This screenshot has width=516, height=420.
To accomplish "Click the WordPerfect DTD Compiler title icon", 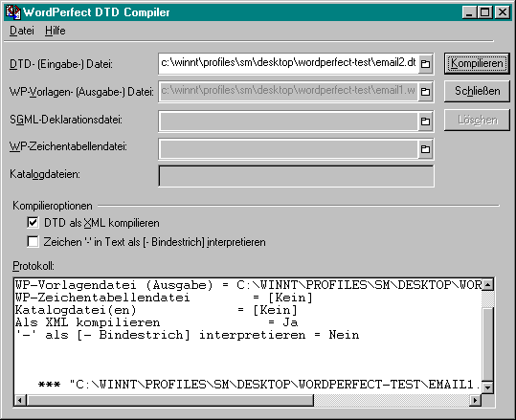I will tap(12, 12).
